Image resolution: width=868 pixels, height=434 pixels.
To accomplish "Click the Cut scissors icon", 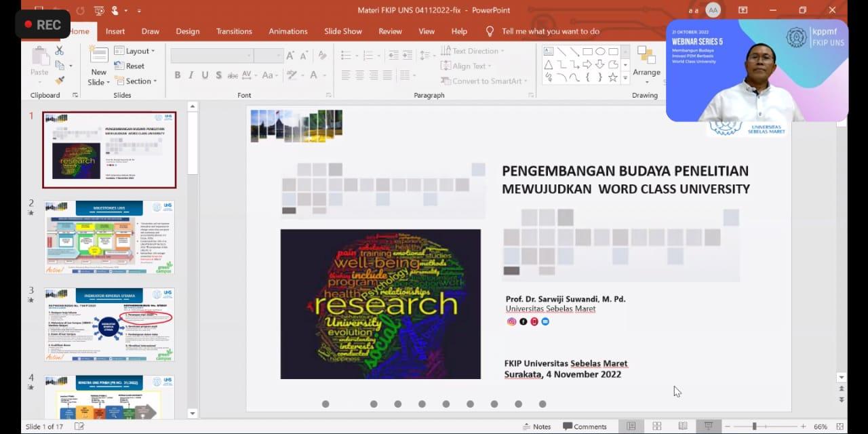I will point(59,51).
